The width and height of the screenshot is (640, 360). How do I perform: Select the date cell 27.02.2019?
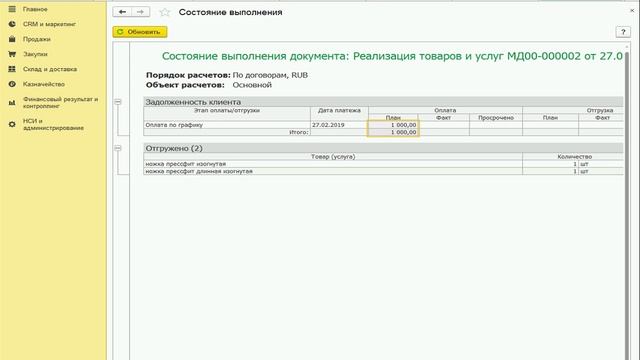coord(339,125)
